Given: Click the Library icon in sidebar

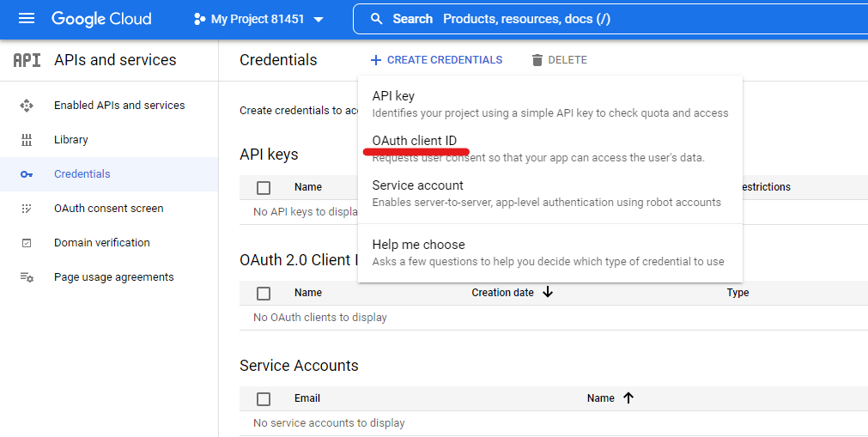Looking at the screenshot, I should [27, 140].
